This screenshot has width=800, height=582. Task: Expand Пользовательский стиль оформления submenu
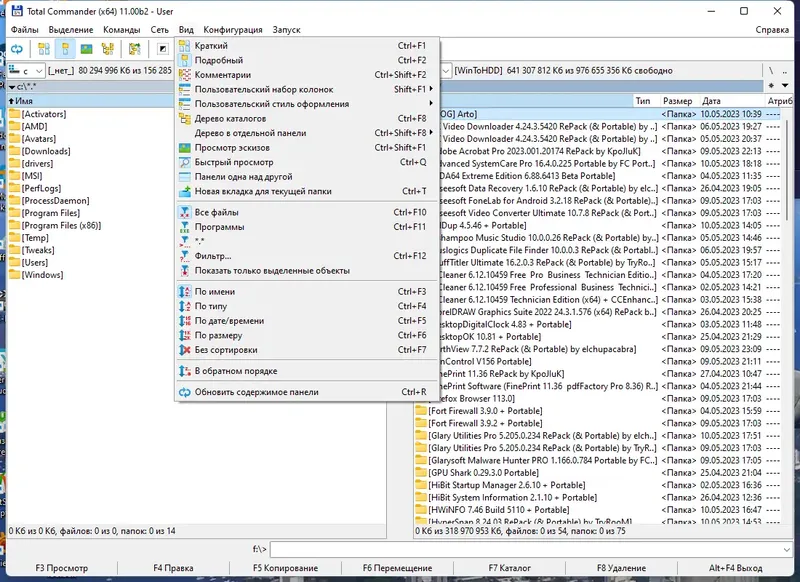coord(307,104)
